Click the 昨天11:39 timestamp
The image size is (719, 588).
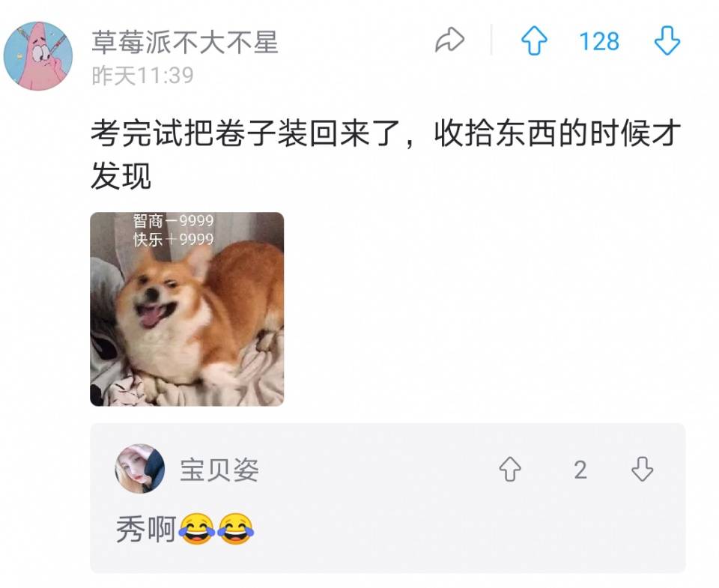(x=142, y=76)
